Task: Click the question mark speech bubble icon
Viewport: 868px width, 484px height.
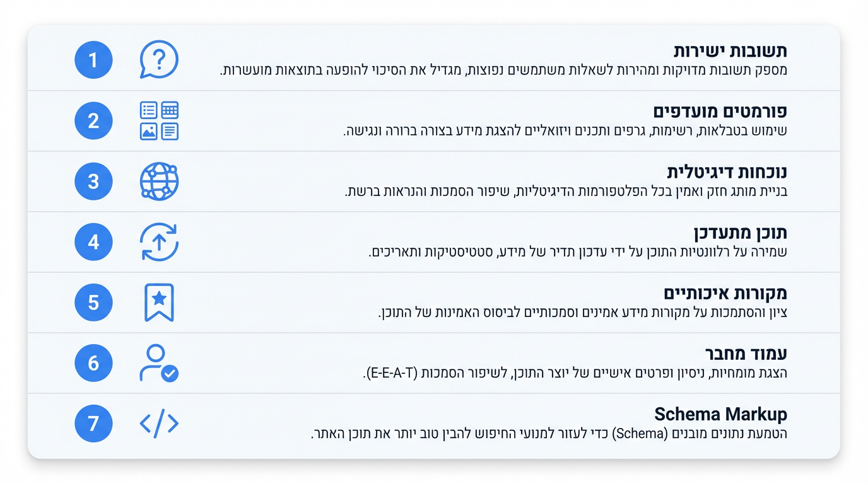Action: [x=159, y=60]
